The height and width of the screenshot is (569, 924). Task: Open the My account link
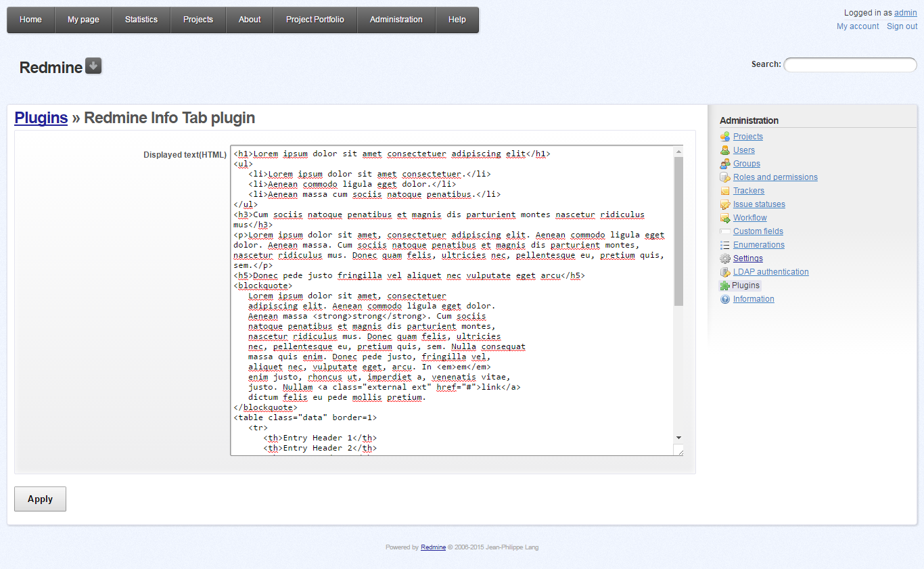[858, 26]
